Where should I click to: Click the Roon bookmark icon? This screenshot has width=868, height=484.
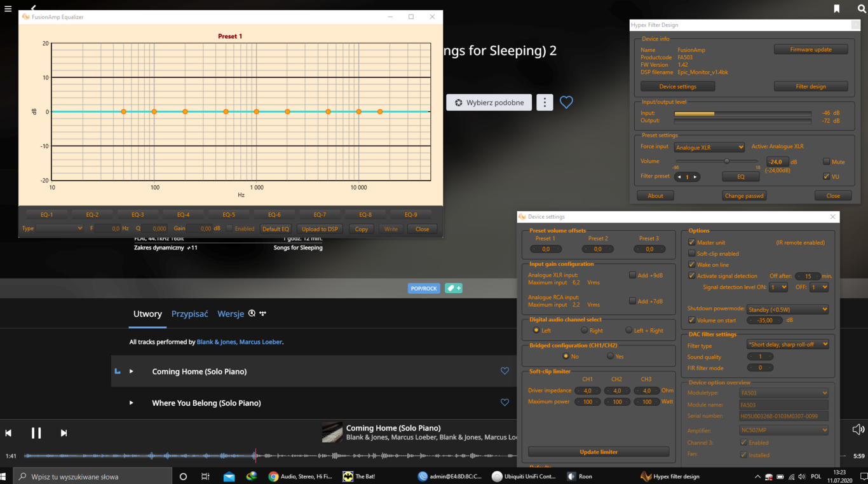837,9
